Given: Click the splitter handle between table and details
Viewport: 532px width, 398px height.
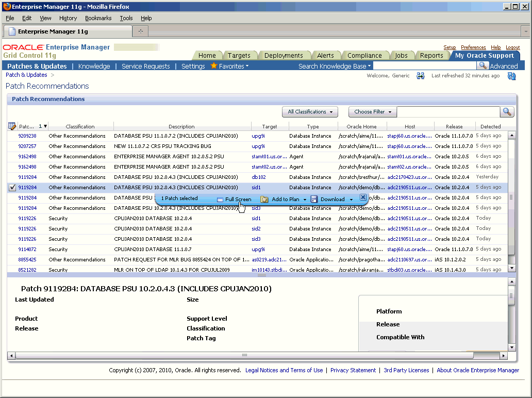Looking at the screenshot, I should click(261, 275).
